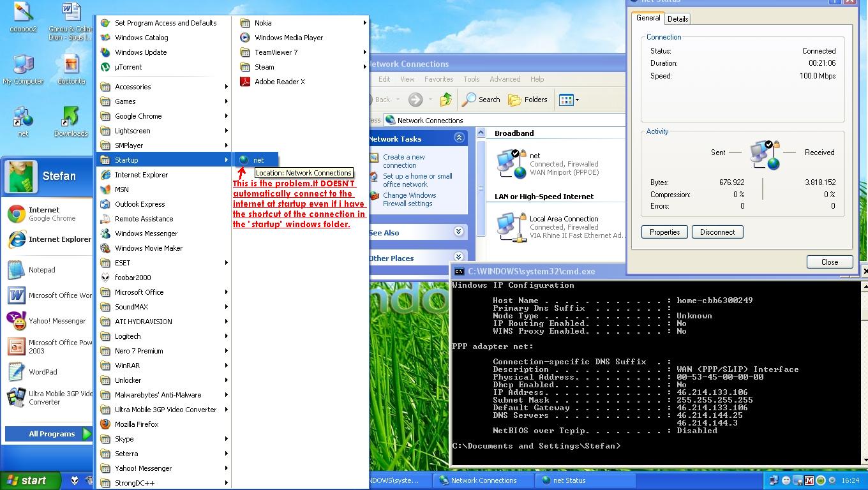Launch Mozilla Firefox from the programs menu

click(163, 424)
